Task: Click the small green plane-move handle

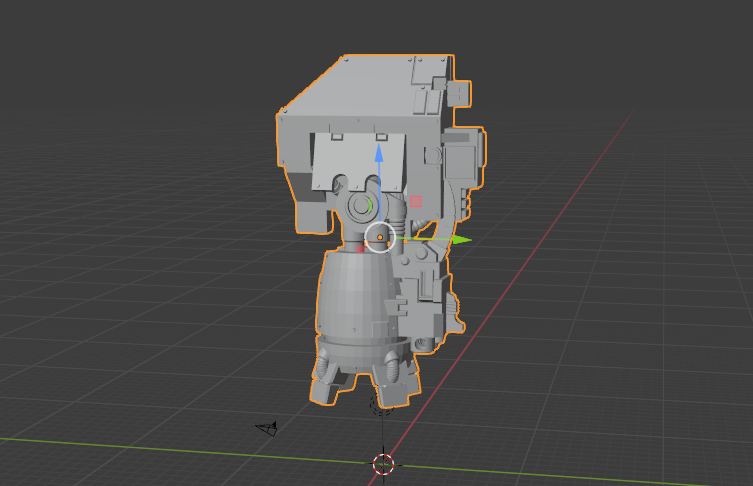Action: [371, 205]
